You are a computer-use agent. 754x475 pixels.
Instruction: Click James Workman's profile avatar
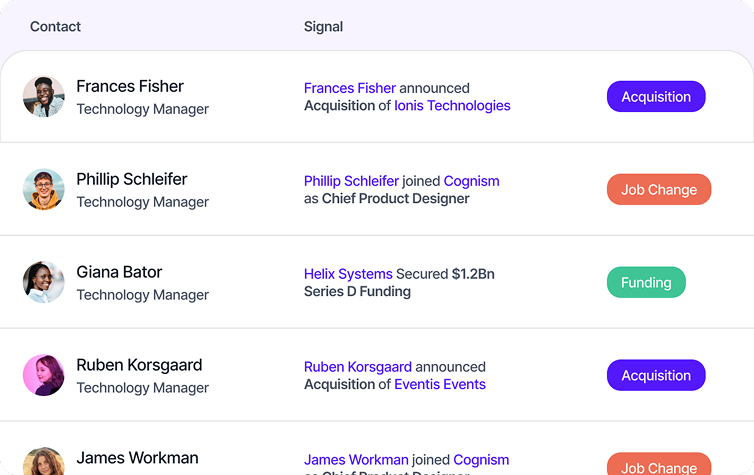pyautogui.click(x=44, y=461)
